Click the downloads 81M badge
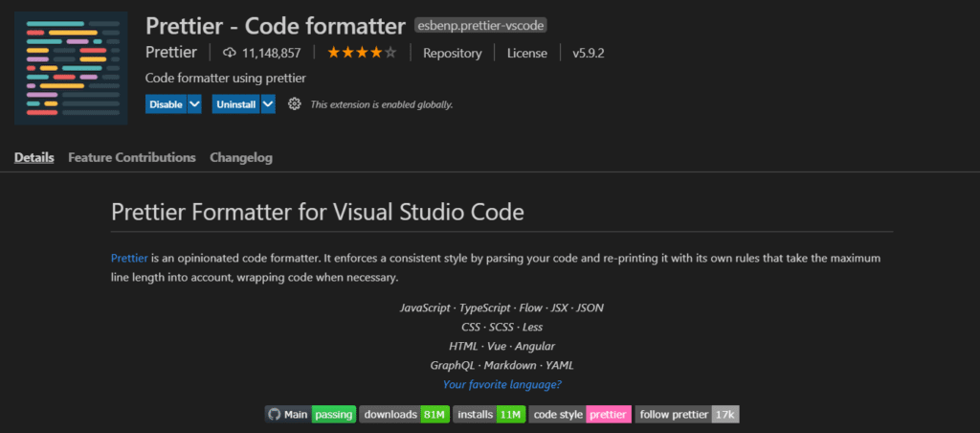 pos(405,414)
